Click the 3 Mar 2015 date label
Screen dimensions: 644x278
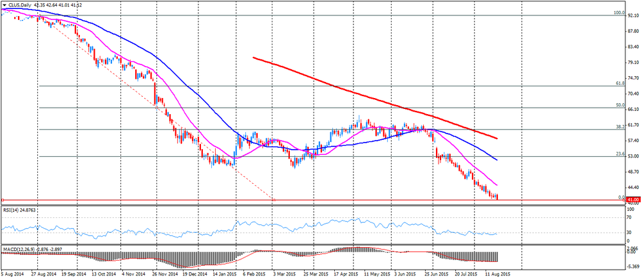[x=285, y=273]
